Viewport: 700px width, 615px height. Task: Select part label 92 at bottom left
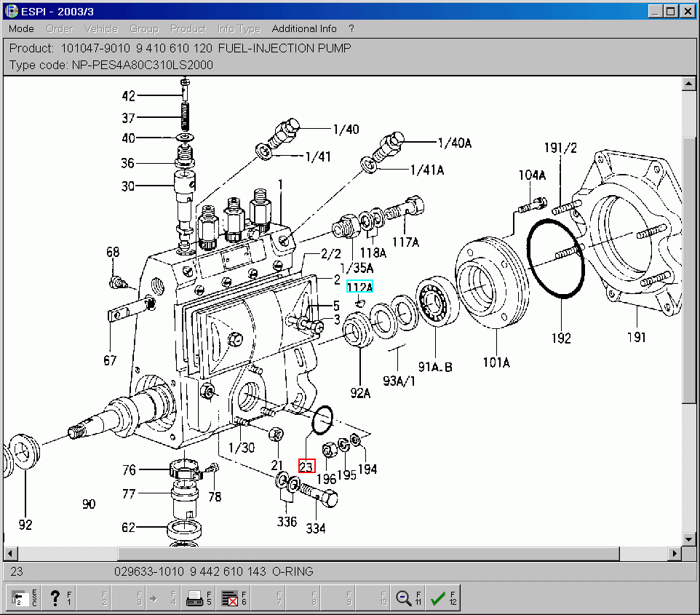pos(25,525)
